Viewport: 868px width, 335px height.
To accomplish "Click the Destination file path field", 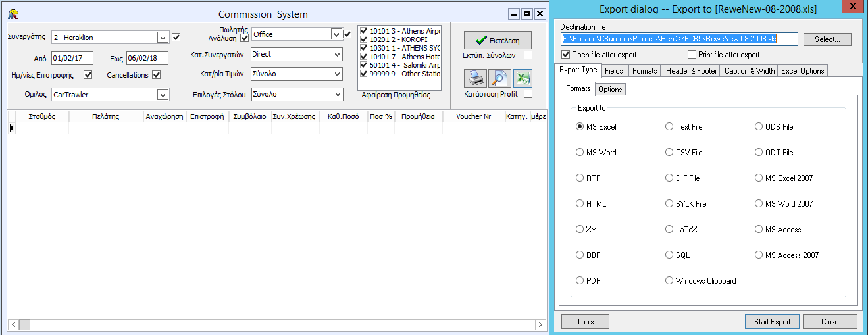I will coord(678,39).
